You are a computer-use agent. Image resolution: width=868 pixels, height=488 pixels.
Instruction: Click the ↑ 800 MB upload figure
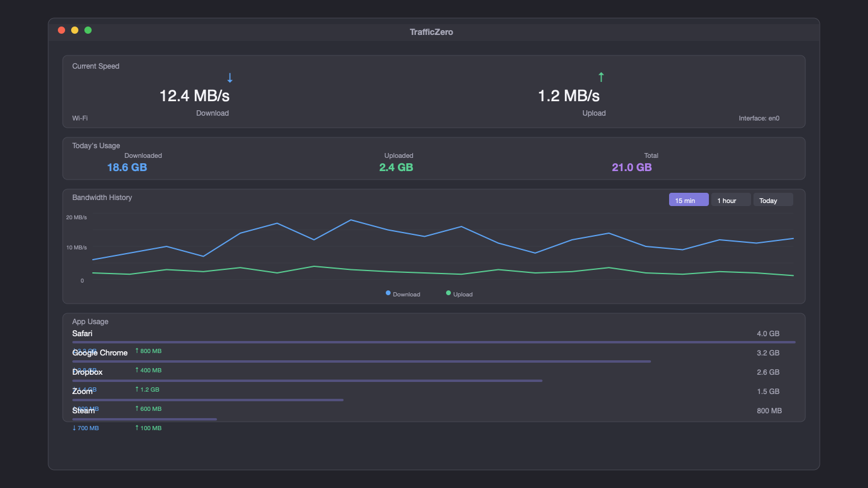click(x=148, y=351)
